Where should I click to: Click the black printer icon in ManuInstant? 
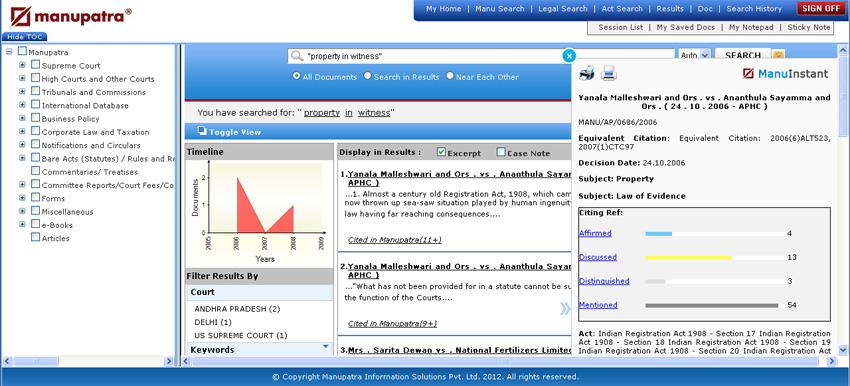pos(587,73)
